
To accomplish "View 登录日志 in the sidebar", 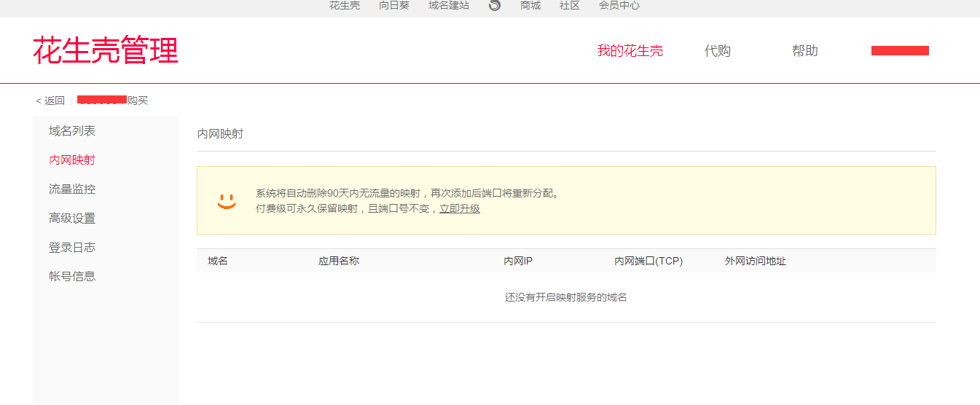I will [x=72, y=248].
